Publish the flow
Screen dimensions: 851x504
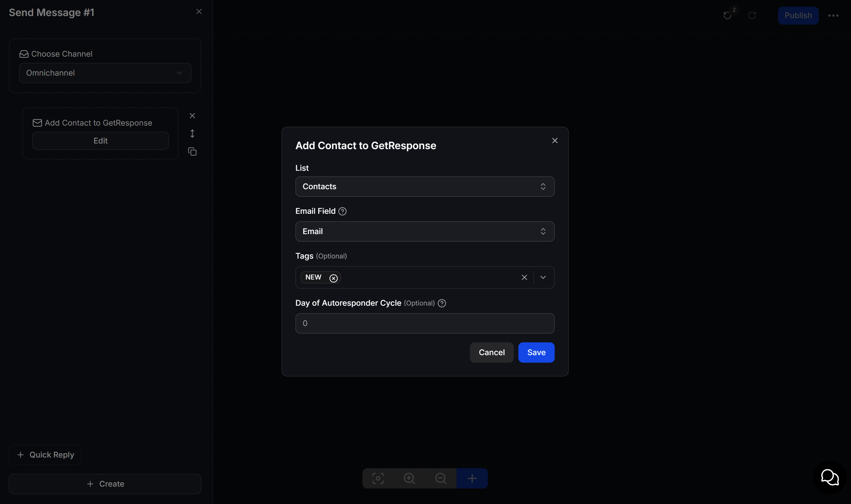click(x=798, y=15)
